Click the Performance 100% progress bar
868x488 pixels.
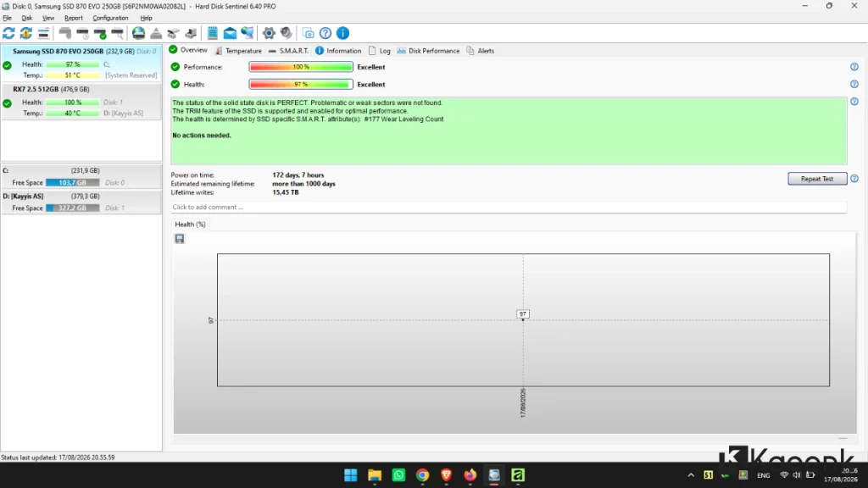[301, 67]
